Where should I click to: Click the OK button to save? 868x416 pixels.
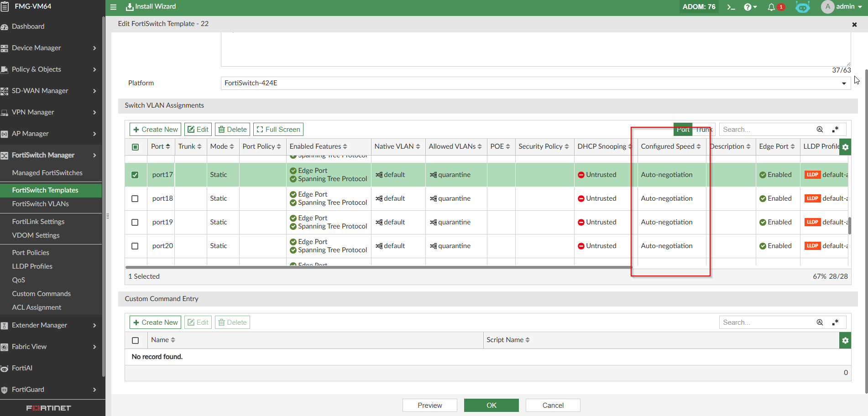tap(491, 405)
